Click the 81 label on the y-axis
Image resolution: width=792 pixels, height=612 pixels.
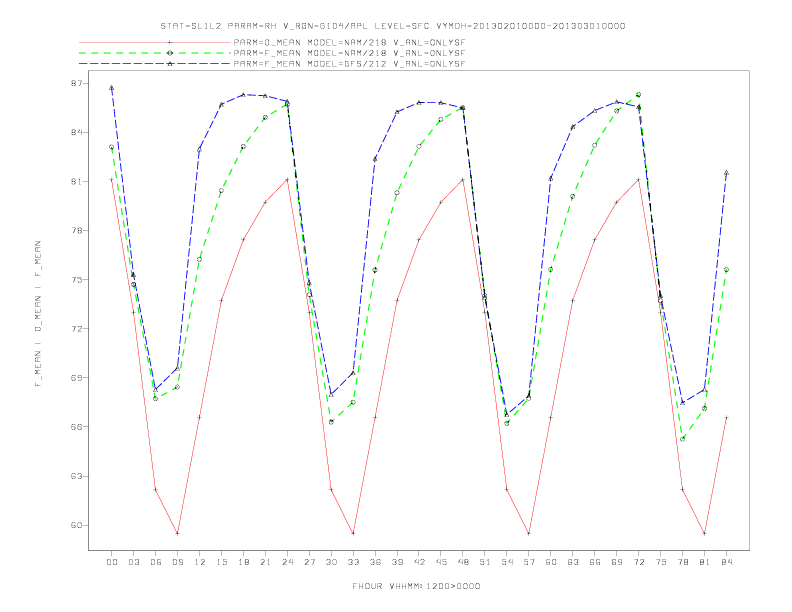76,181
